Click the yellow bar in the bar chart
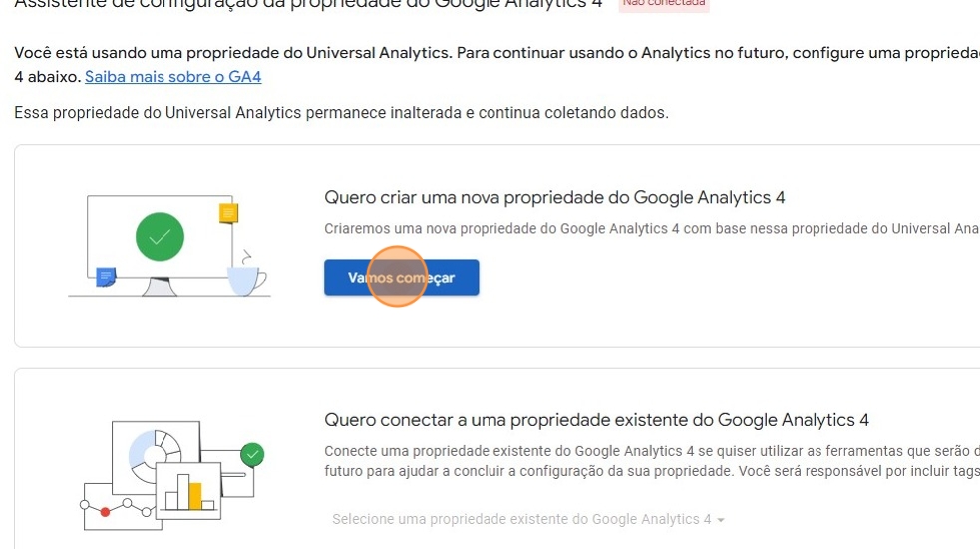This screenshot has width=980, height=549. tap(195, 495)
